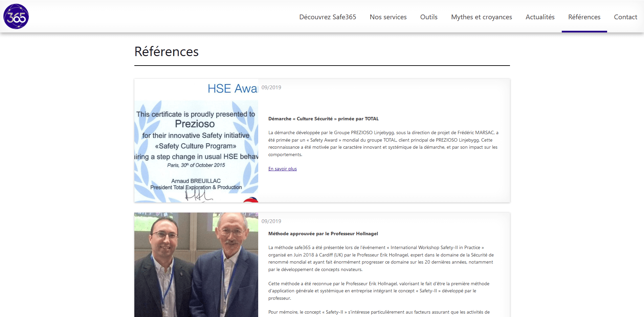Open the Découvrez Safe365 menu

coord(328,17)
